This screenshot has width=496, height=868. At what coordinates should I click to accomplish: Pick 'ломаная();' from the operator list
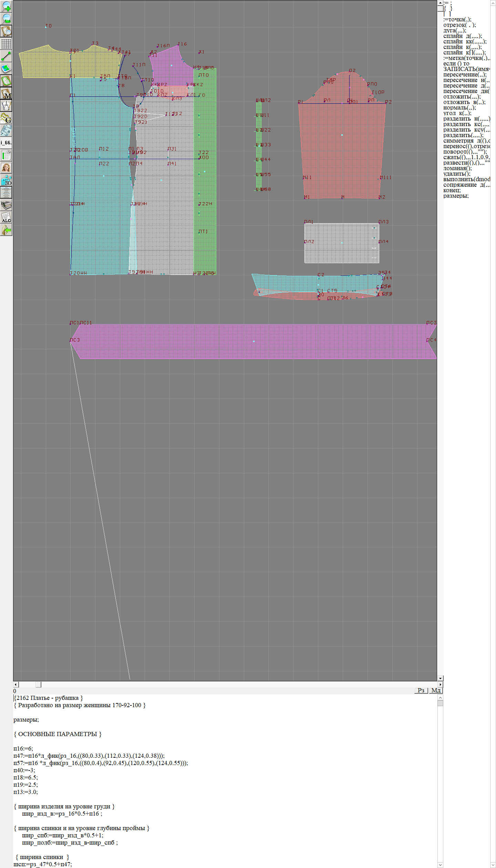tap(457, 168)
